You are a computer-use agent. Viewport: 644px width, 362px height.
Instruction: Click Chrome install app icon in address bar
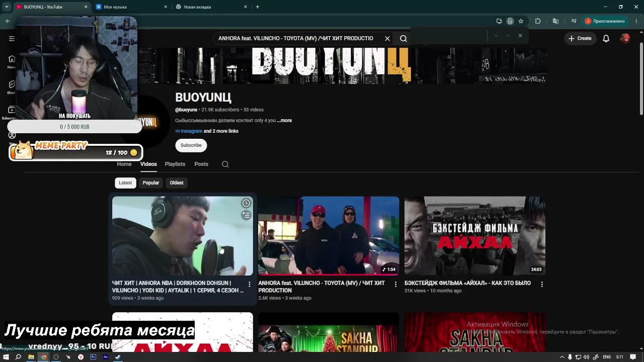tap(499, 21)
